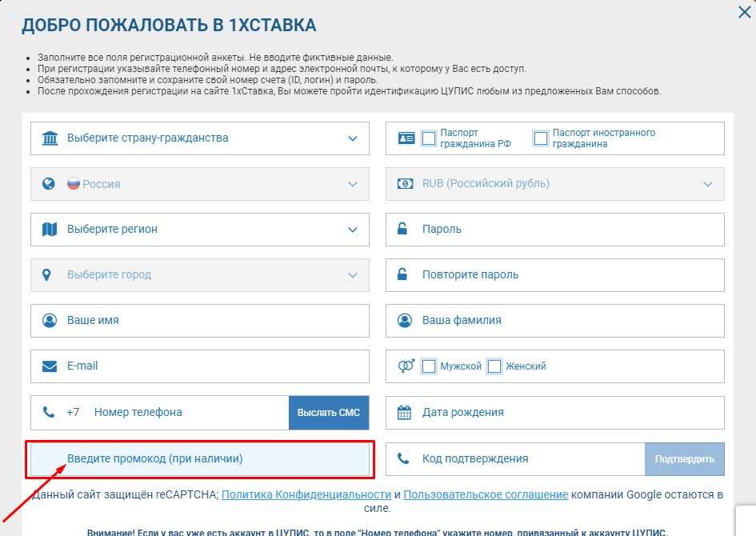Click the envelope icon in the E-mail field

pyautogui.click(x=50, y=366)
